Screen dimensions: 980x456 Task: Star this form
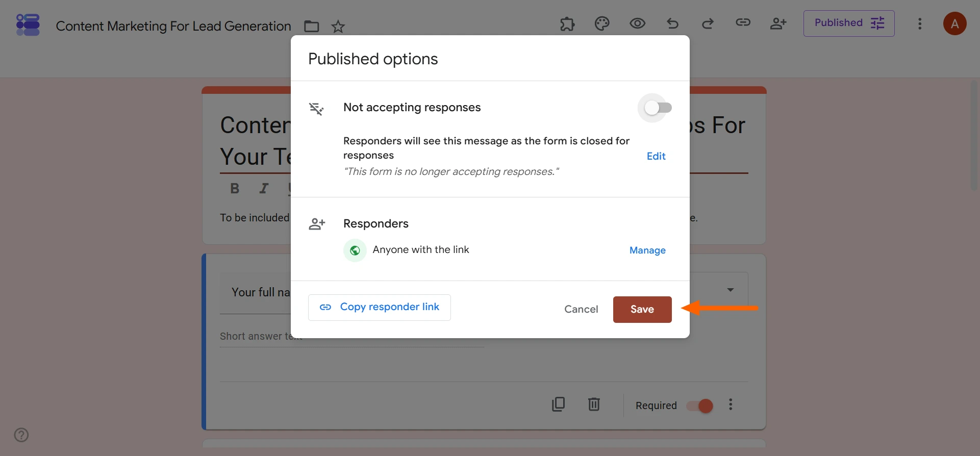click(x=338, y=26)
